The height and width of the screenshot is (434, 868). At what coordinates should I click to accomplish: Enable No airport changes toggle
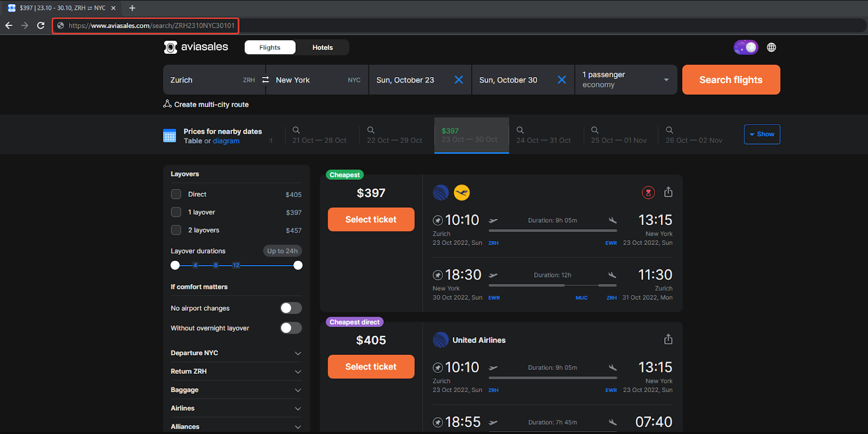[291, 308]
